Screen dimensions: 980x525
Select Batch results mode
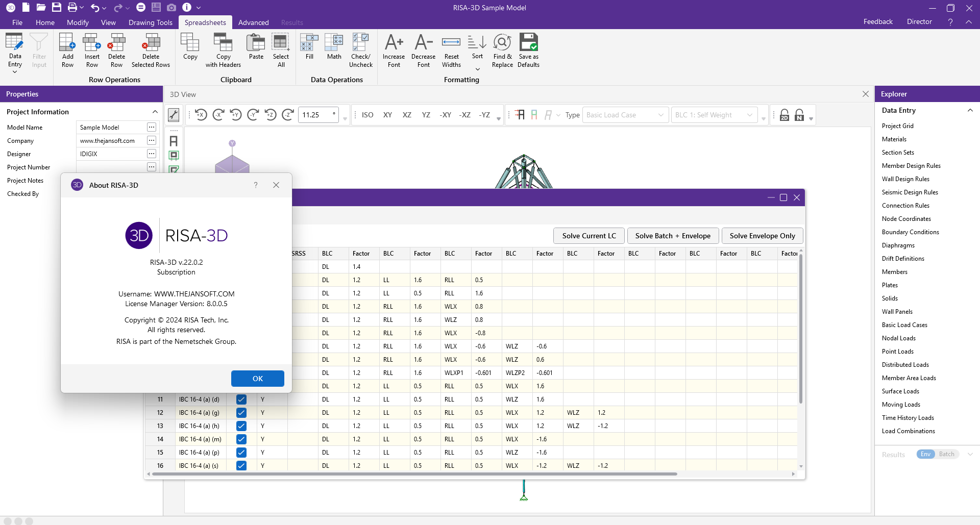[x=947, y=454]
